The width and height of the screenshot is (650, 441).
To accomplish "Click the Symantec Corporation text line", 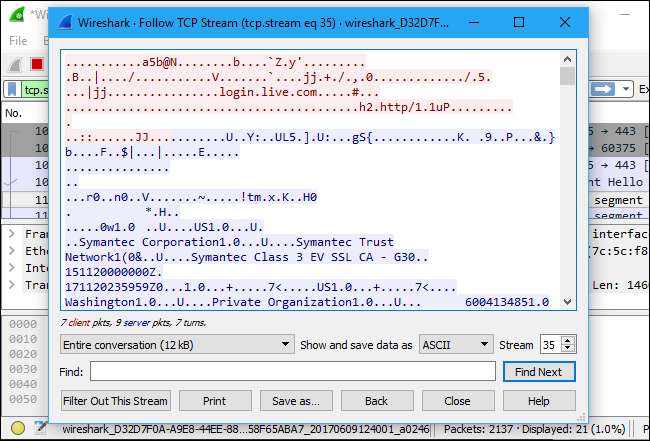I will click(x=230, y=242).
